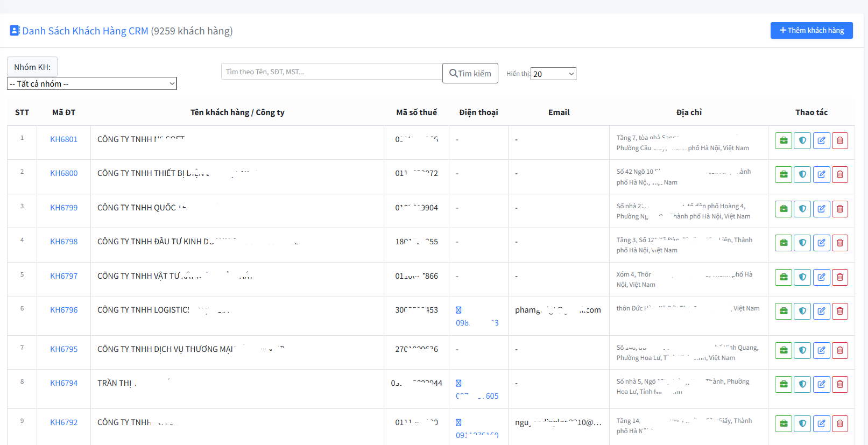Click the briefcase icon for KH6795
Viewport: 868px width, 445px height.
784,350
